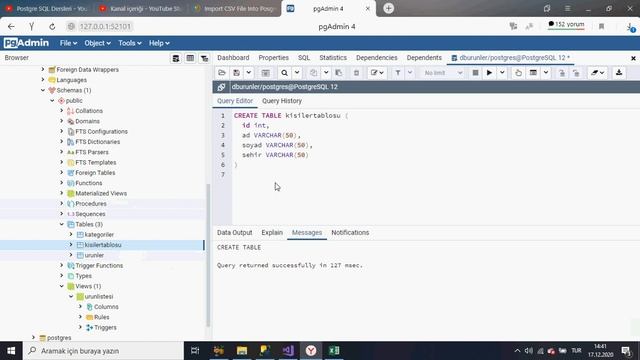Open file icon in query toolbar
The width and height of the screenshot is (640, 360).
[x=222, y=73]
